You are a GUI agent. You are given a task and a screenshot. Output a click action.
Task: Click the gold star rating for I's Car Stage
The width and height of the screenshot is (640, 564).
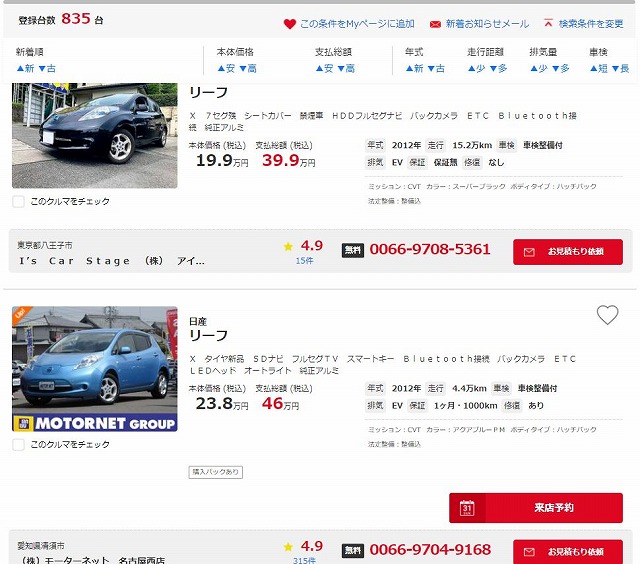[288, 246]
